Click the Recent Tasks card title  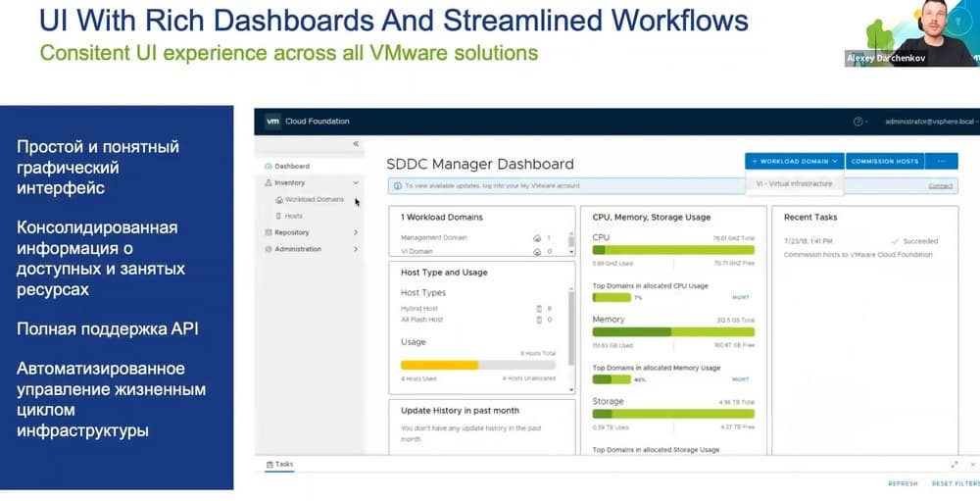click(810, 217)
